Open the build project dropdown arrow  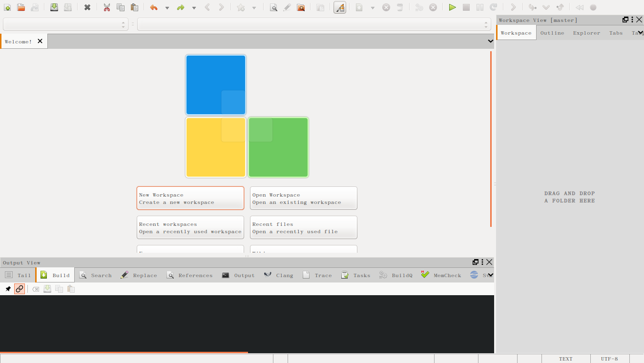click(373, 8)
